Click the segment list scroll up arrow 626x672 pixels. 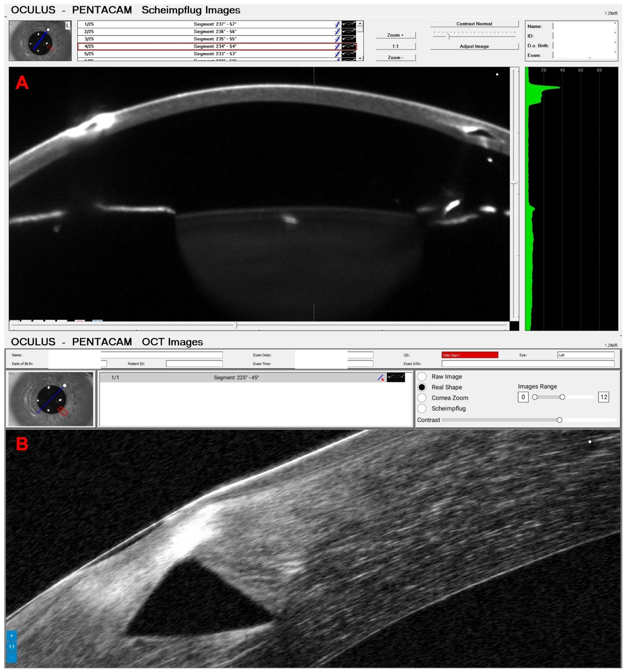pyautogui.click(x=360, y=24)
